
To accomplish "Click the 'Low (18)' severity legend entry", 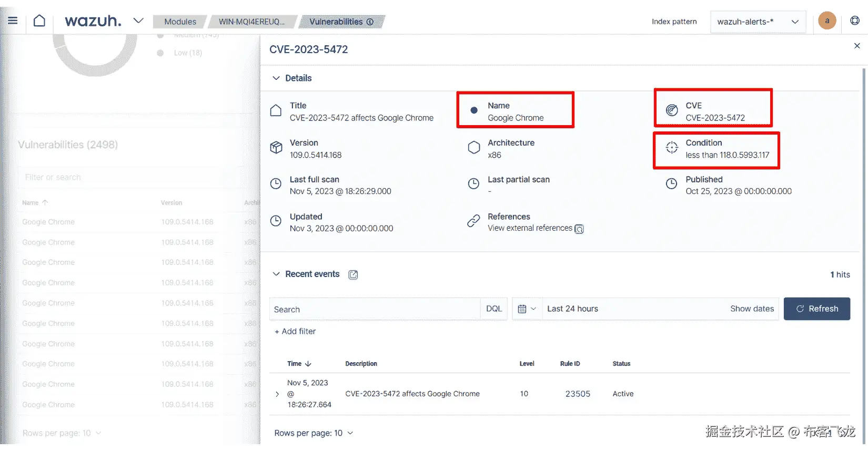I will tap(187, 53).
